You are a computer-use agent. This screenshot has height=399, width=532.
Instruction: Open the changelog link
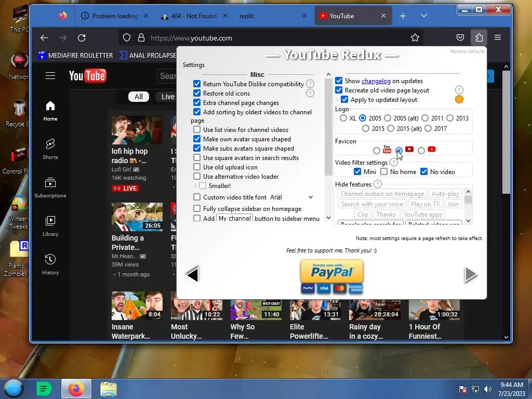tap(376, 81)
